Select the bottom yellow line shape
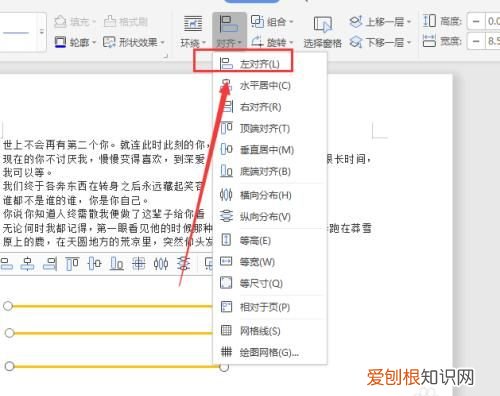Image resolution: width=500 pixels, height=396 pixels. pos(117,366)
